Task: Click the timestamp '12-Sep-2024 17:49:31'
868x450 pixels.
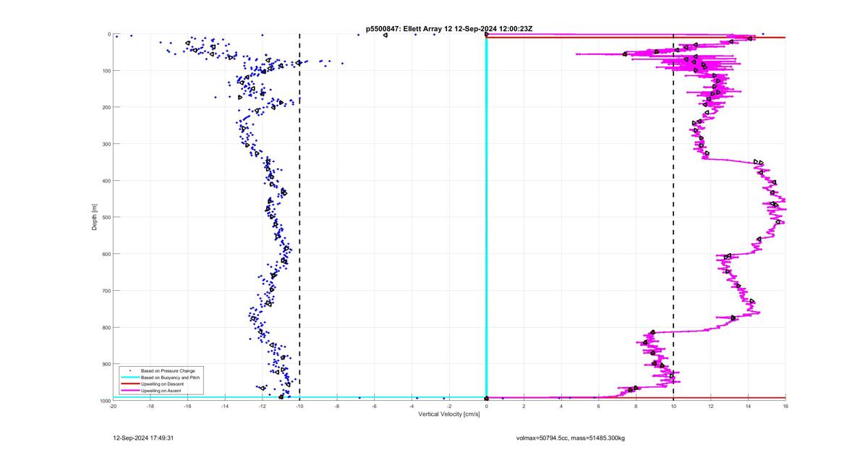Action: [142, 438]
